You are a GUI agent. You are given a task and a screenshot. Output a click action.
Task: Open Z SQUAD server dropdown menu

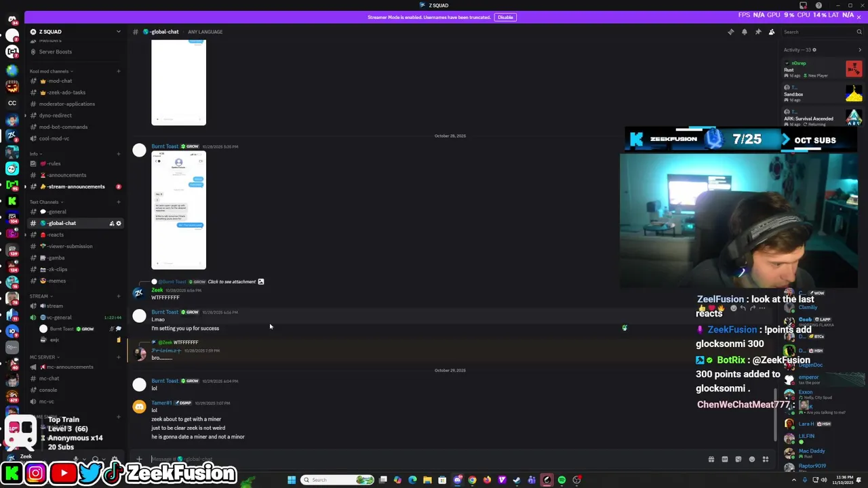(118, 32)
